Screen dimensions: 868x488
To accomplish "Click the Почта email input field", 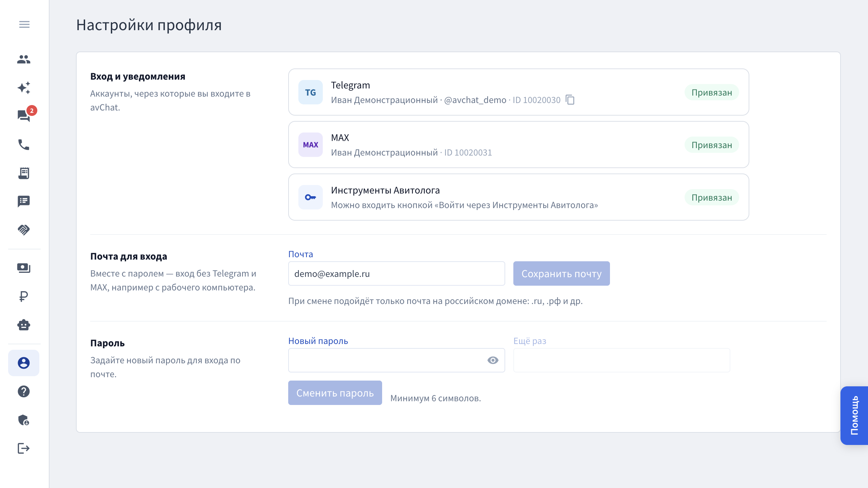I will (396, 273).
